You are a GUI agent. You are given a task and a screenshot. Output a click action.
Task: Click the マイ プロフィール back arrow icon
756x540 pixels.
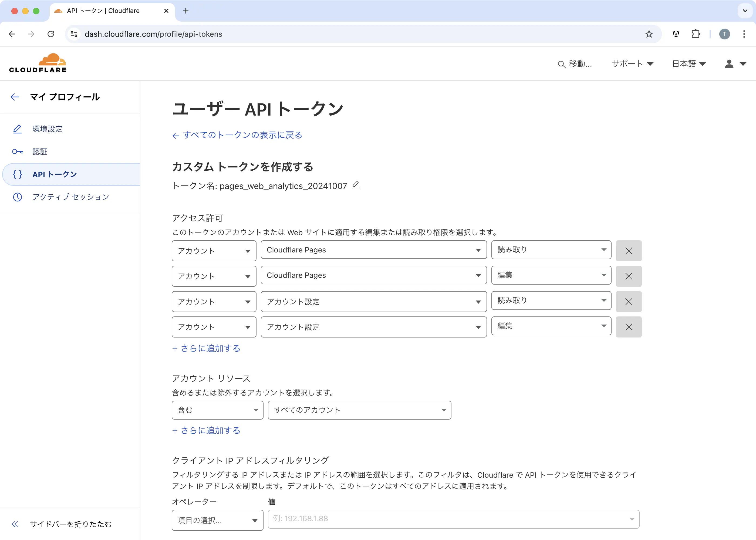pos(15,97)
